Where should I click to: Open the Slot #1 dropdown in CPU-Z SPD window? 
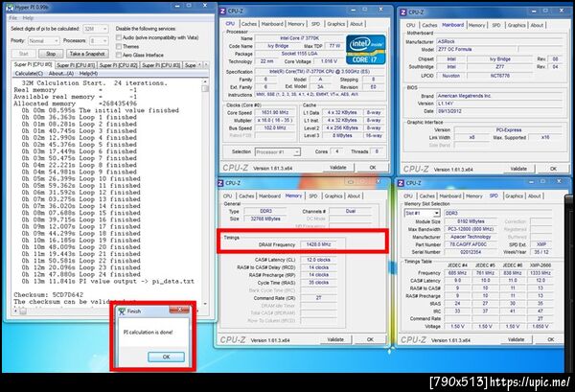[422, 213]
